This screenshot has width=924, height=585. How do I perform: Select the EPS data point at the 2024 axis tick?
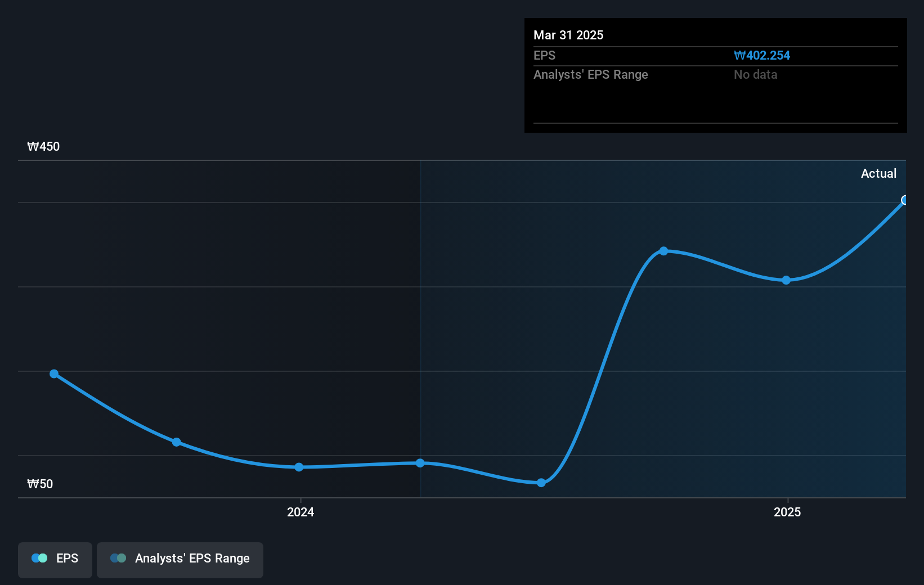tap(299, 467)
